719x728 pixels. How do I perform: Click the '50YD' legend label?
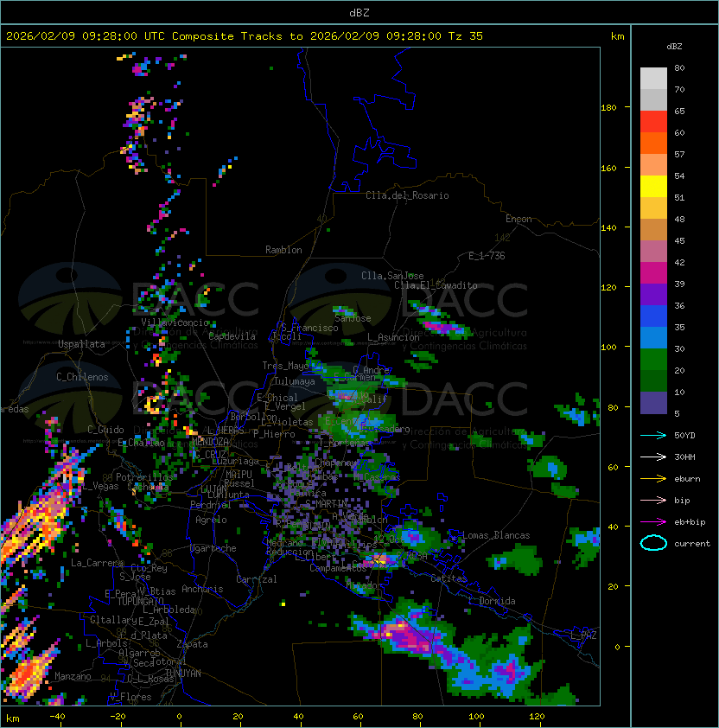tap(684, 436)
